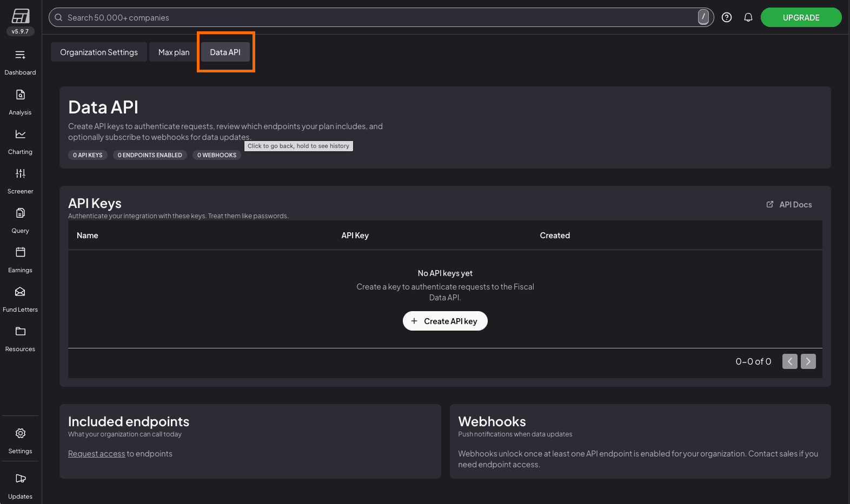Click the slash shortcut icon in search

tap(703, 17)
